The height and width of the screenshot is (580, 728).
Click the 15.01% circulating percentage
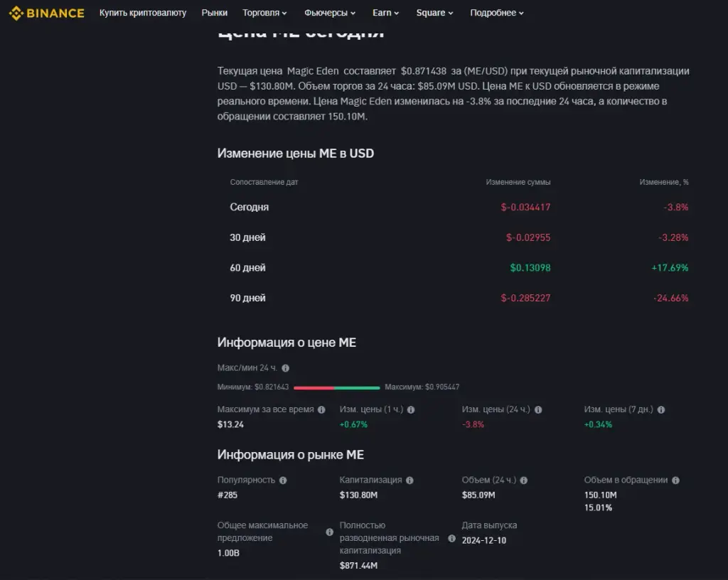(x=598, y=507)
